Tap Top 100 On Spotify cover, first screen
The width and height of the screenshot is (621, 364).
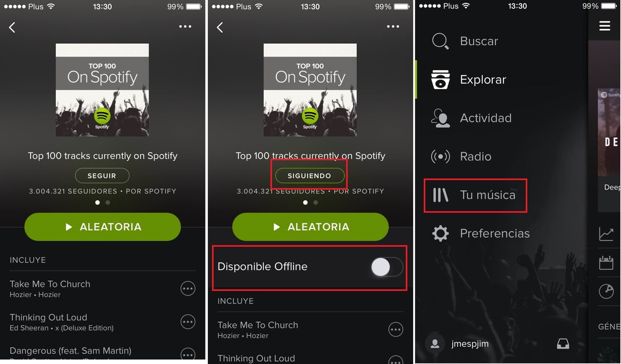click(x=102, y=90)
